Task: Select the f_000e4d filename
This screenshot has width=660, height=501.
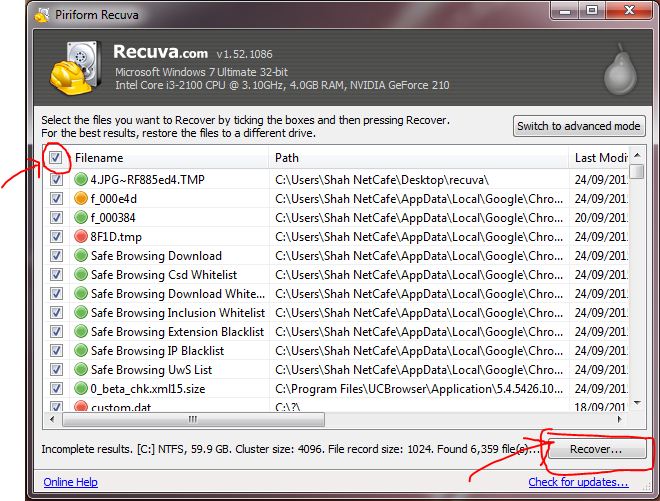Action: click(x=114, y=199)
